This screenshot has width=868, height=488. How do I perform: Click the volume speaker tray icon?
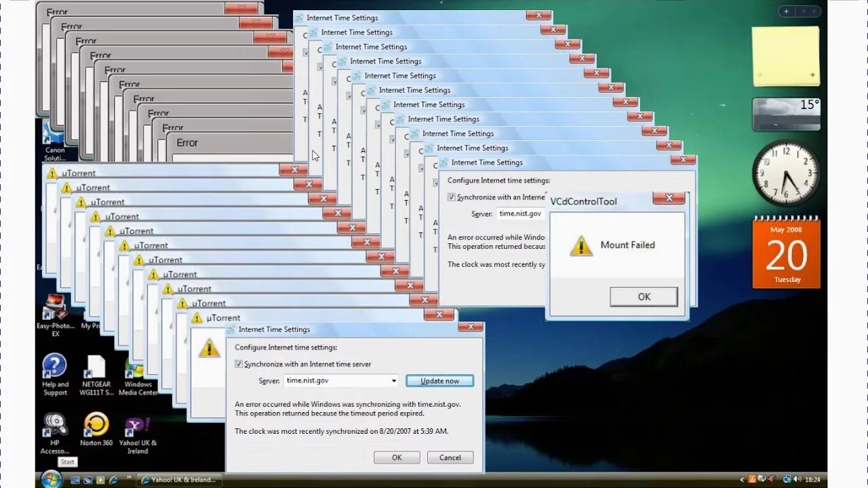click(797, 480)
